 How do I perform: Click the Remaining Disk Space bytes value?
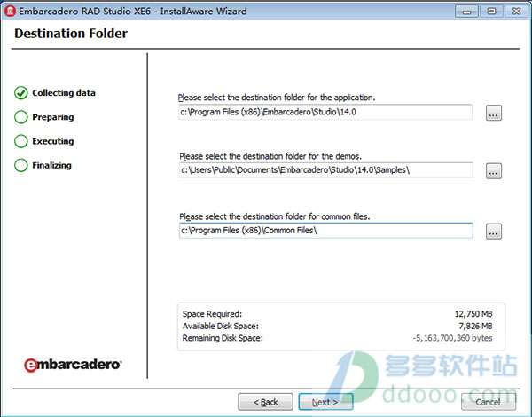pyautogui.click(x=452, y=338)
